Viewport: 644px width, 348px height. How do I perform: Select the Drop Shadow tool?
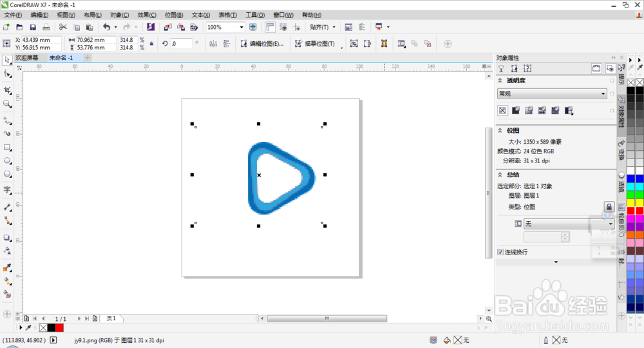click(7, 238)
